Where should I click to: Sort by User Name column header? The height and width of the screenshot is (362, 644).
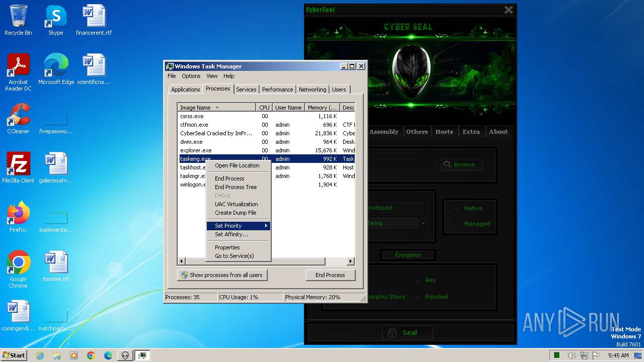[x=288, y=108]
